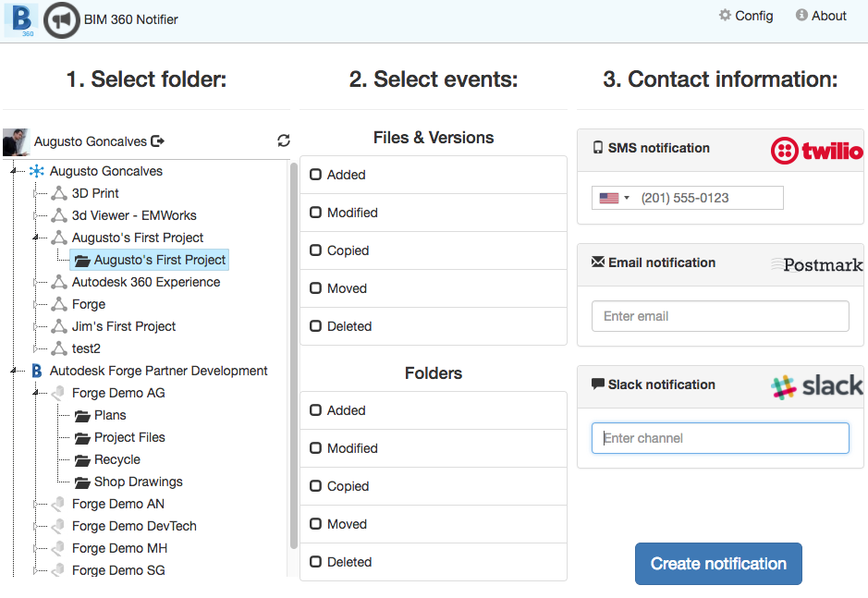Refresh the folder tree with the reload icon
Screen dimensions: 868x598
click(x=284, y=140)
